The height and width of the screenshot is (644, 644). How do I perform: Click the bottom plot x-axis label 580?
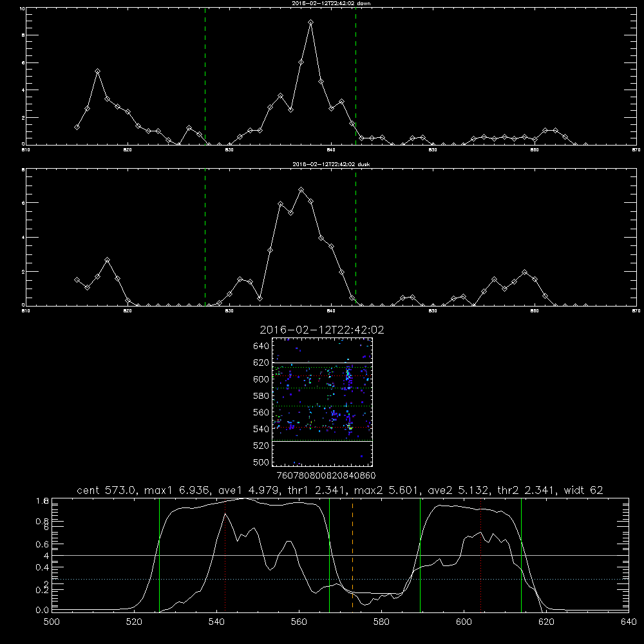click(x=381, y=621)
